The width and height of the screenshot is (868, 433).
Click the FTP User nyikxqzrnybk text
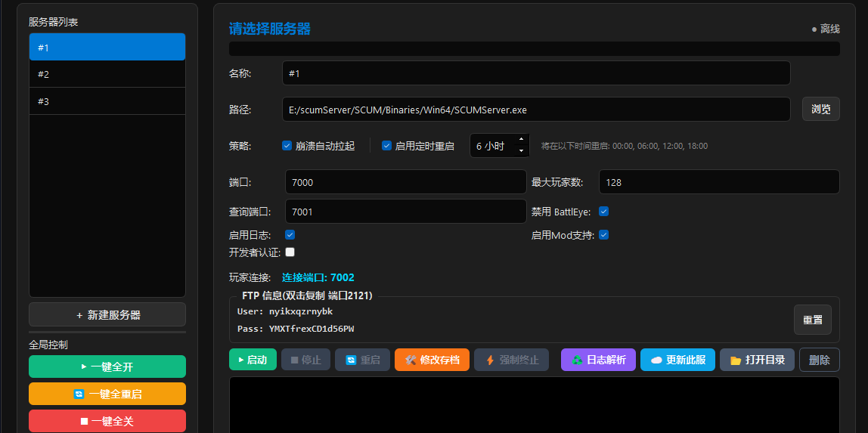click(x=285, y=311)
